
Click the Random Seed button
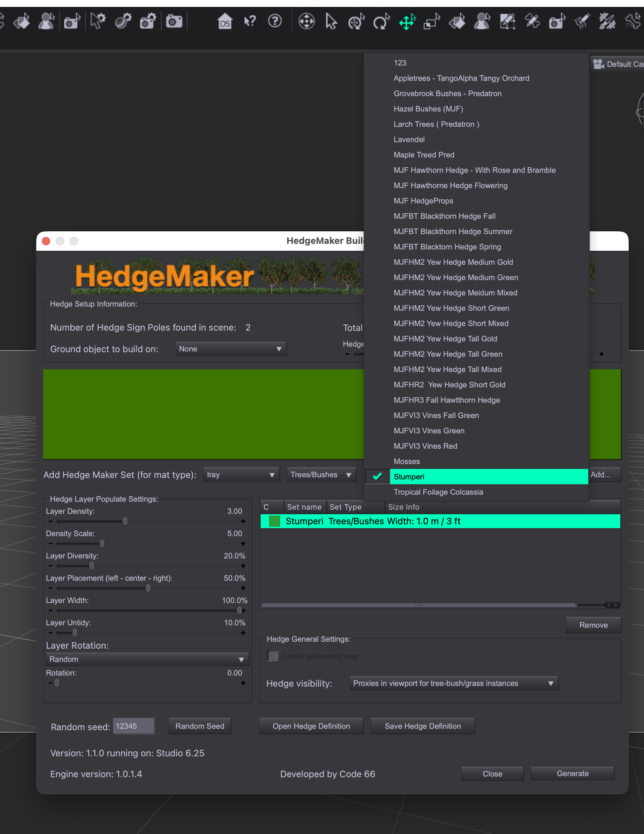point(200,726)
